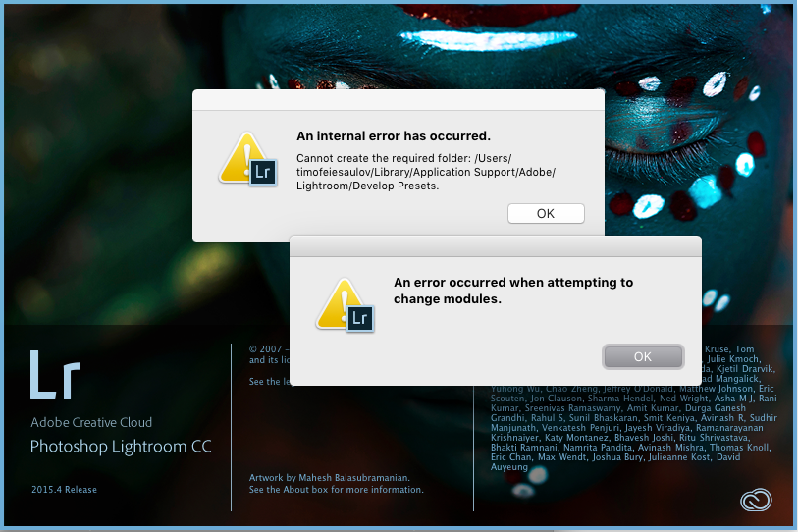Click the 'Photoshop Lightroom CC' title

[121, 447]
